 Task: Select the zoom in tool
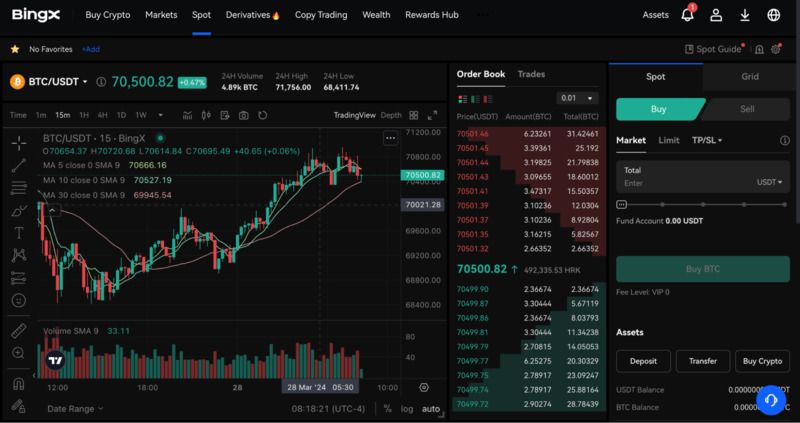pos(19,353)
